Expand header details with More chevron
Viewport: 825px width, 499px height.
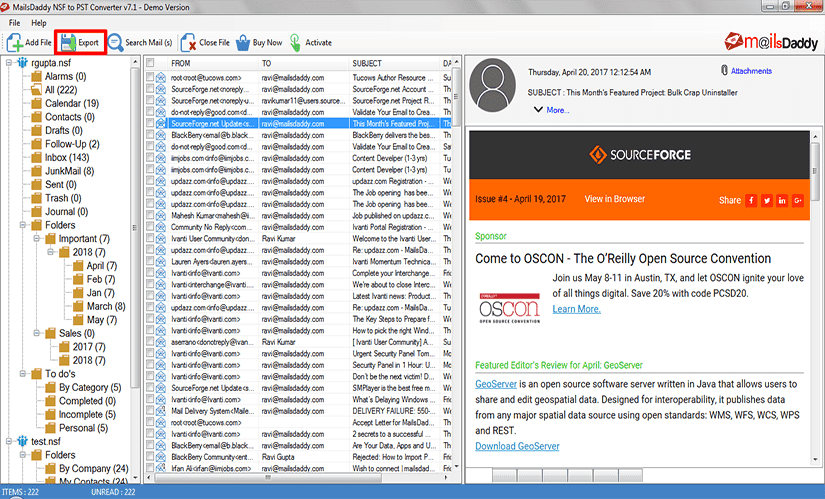point(538,109)
